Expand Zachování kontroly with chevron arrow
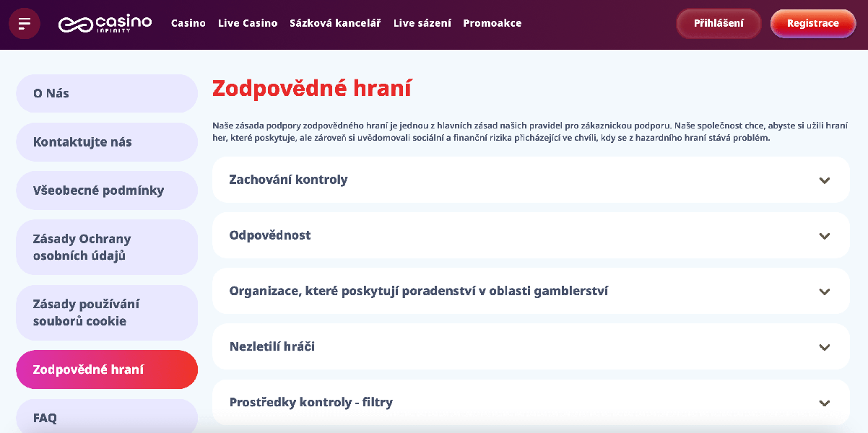The image size is (868, 433). (824, 180)
